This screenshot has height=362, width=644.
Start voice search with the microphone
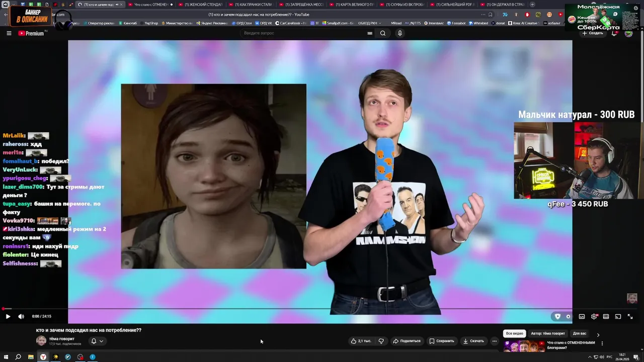[x=400, y=33]
